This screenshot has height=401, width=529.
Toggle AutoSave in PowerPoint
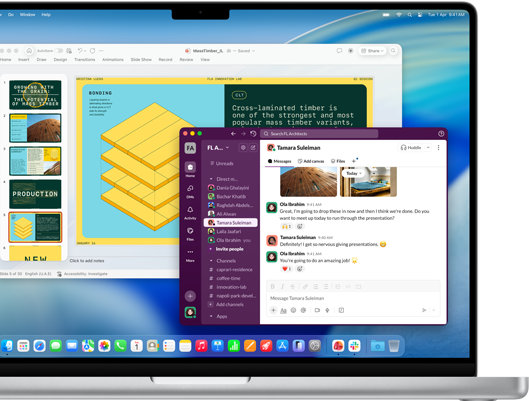point(59,51)
